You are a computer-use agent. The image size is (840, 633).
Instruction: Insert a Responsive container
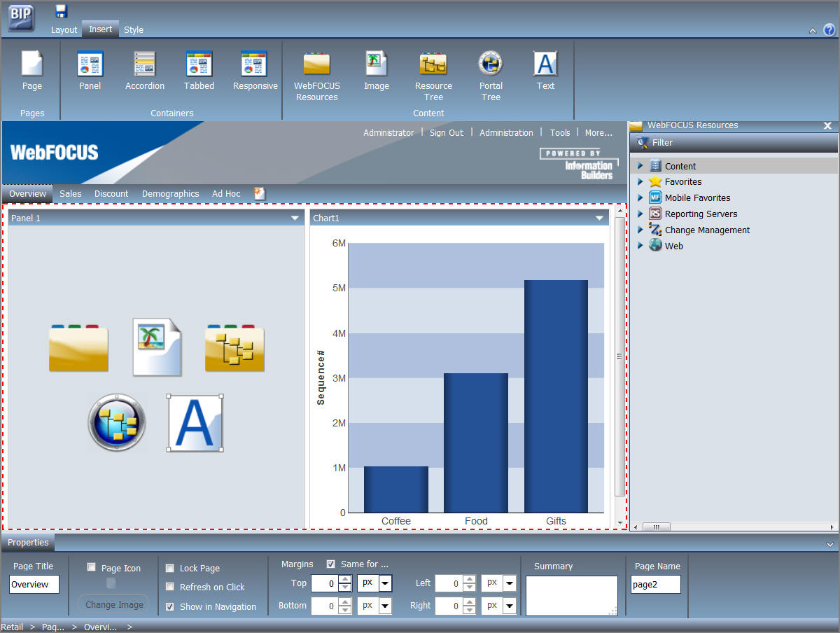tap(255, 70)
